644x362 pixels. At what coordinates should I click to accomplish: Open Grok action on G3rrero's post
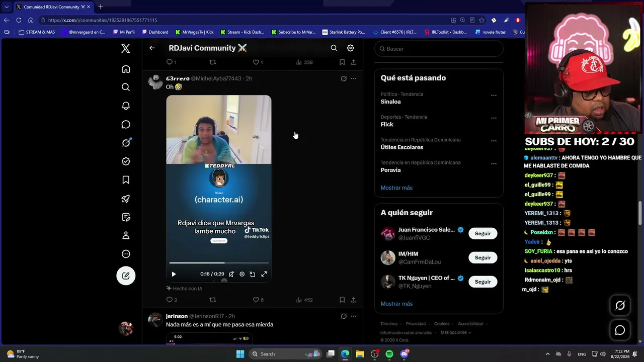click(344, 78)
